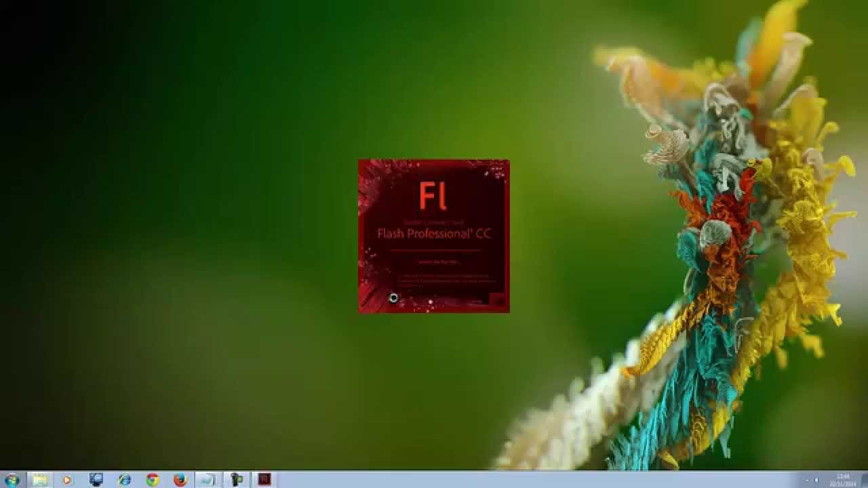This screenshot has height=488, width=868.
Task: Open Windows Explorer from the taskbar
Action: [39, 479]
